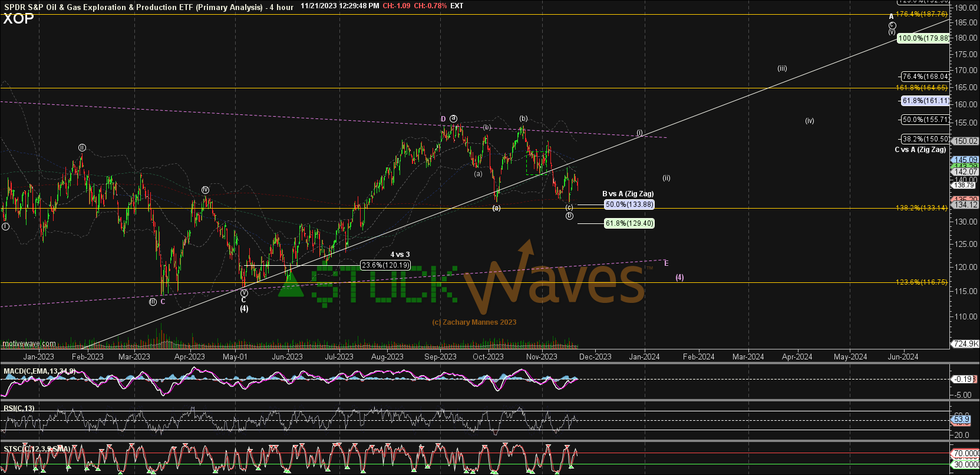Click the May-01 date axis label
Viewport: 980px width, 475px height.
235,357
